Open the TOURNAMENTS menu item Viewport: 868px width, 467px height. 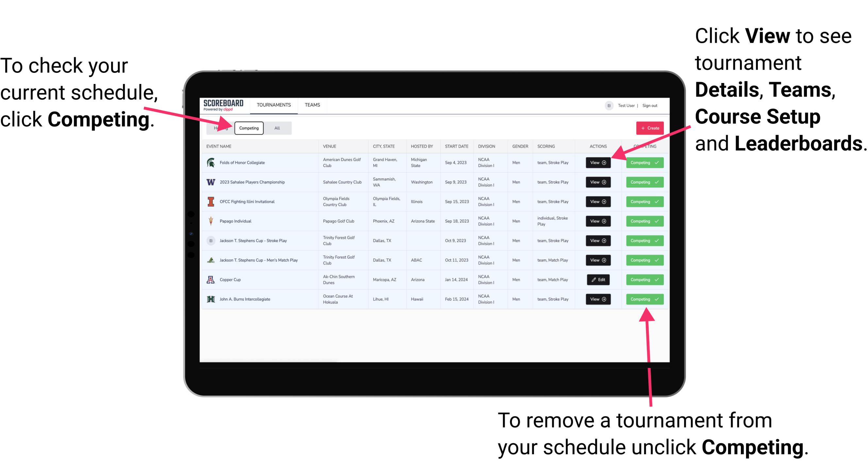point(273,105)
